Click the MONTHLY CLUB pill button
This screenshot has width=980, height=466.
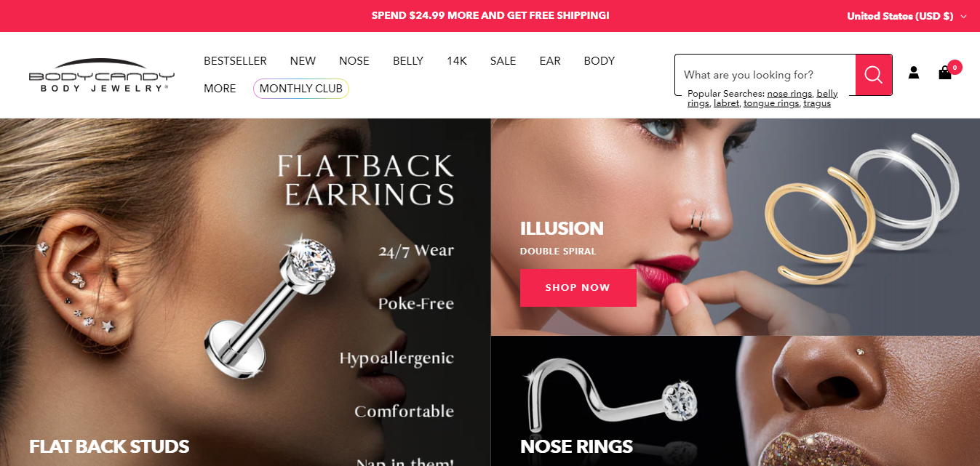(x=301, y=89)
